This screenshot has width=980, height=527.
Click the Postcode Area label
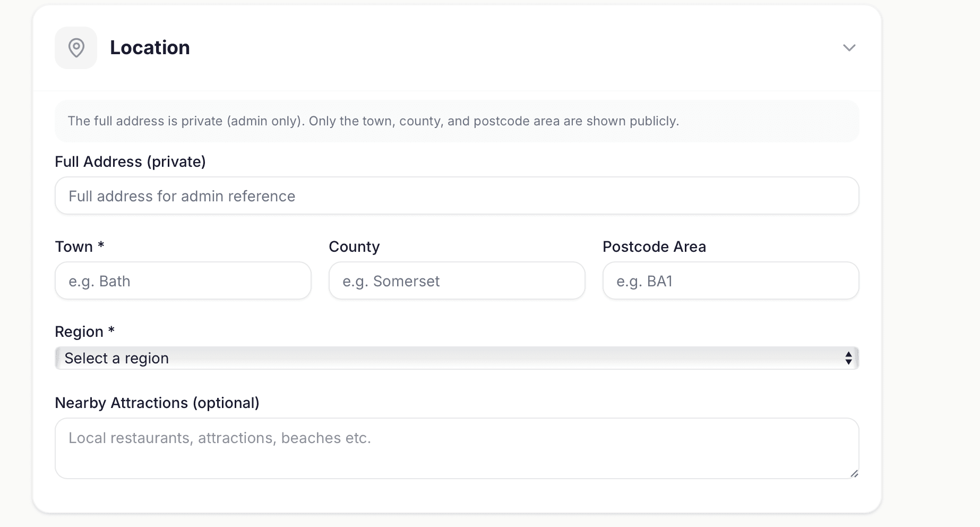point(654,247)
